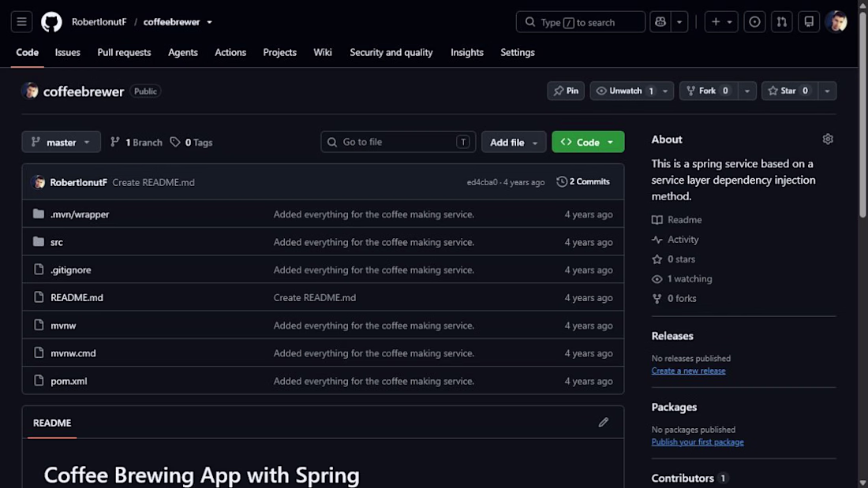Image resolution: width=868 pixels, height=488 pixels.
Task: Click the Unwatch button
Action: (x=624, y=91)
